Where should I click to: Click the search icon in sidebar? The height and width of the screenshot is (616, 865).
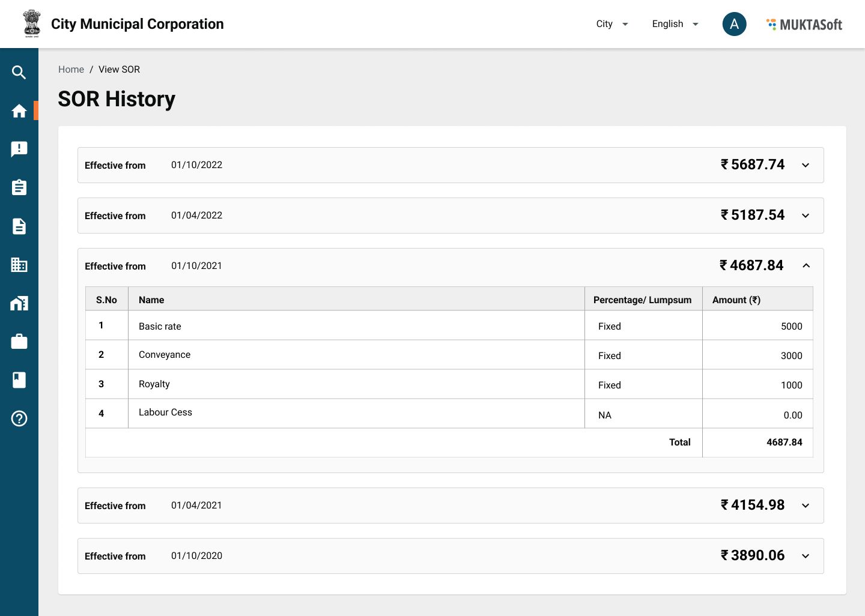(x=19, y=73)
